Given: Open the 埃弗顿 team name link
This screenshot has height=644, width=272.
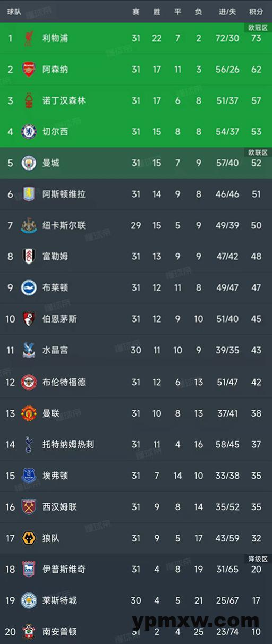Looking at the screenshot, I should pos(55,476).
